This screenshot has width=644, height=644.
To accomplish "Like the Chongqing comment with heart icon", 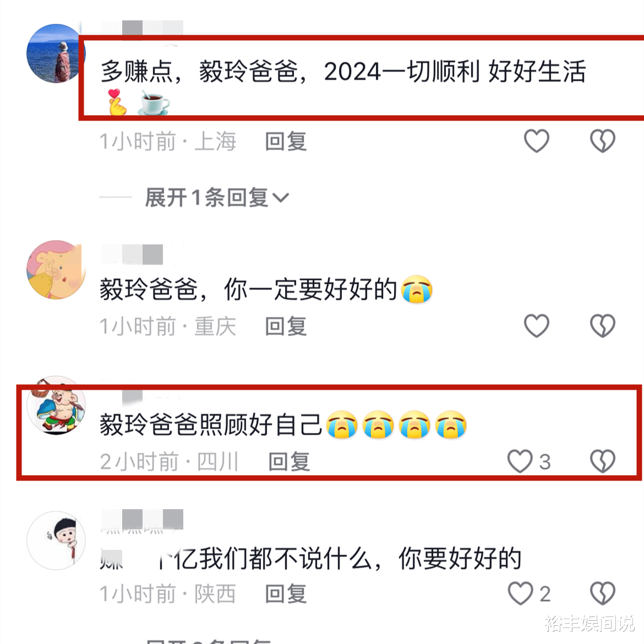I will click(x=537, y=326).
